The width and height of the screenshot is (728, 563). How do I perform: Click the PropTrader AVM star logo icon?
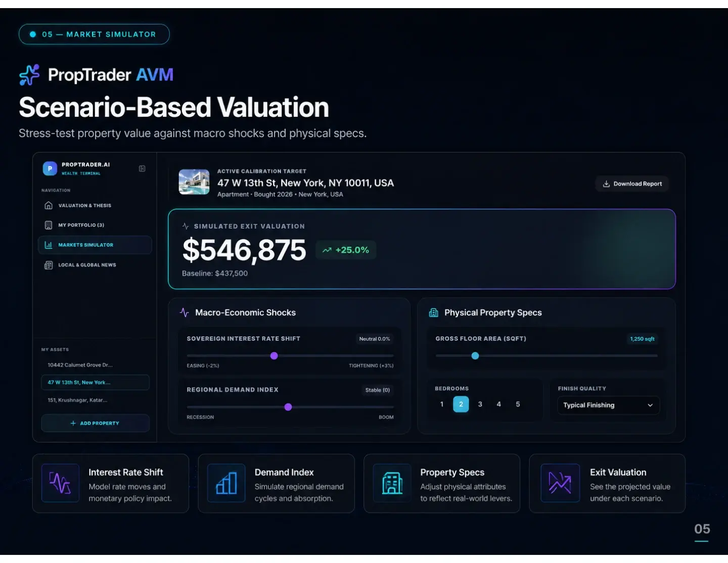[x=29, y=75]
